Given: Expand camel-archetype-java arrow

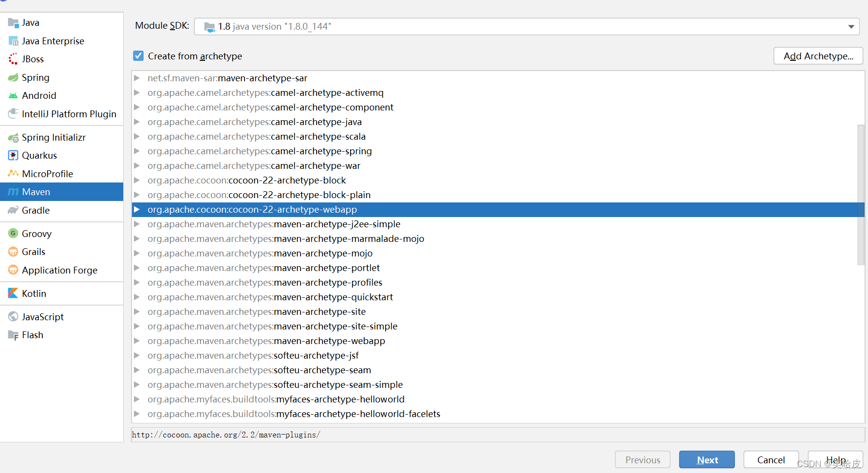Looking at the screenshot, I should pos(137,122).
